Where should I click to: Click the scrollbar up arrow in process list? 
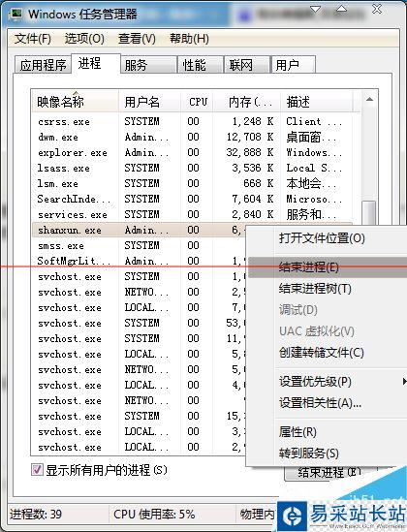369,100
